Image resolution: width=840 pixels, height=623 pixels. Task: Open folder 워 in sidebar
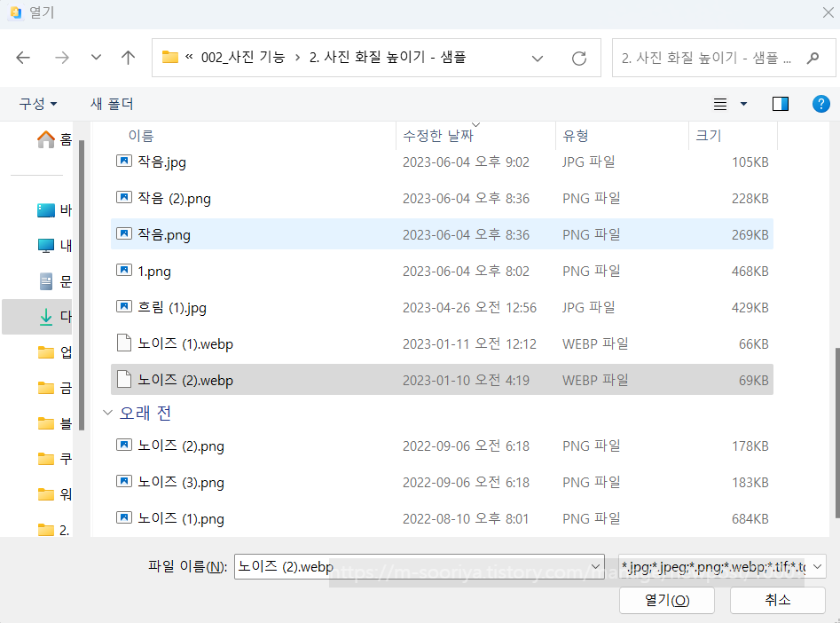(54, 494)
